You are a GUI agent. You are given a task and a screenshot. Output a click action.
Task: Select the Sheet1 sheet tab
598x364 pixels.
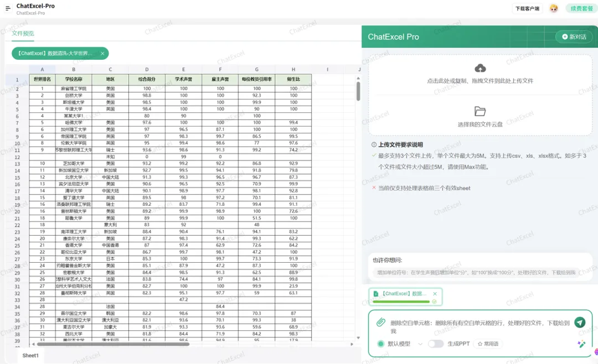(x=30, y=355)
